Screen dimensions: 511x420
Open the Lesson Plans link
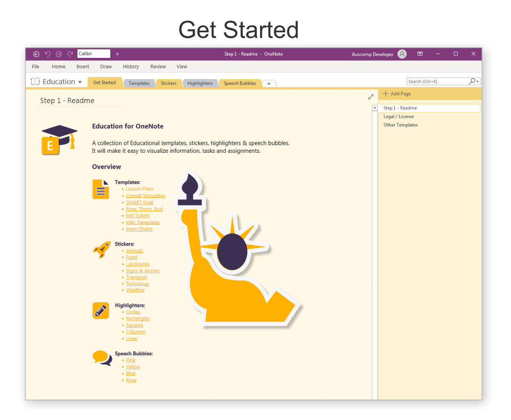pyautogui.click(x=140, y=189)
